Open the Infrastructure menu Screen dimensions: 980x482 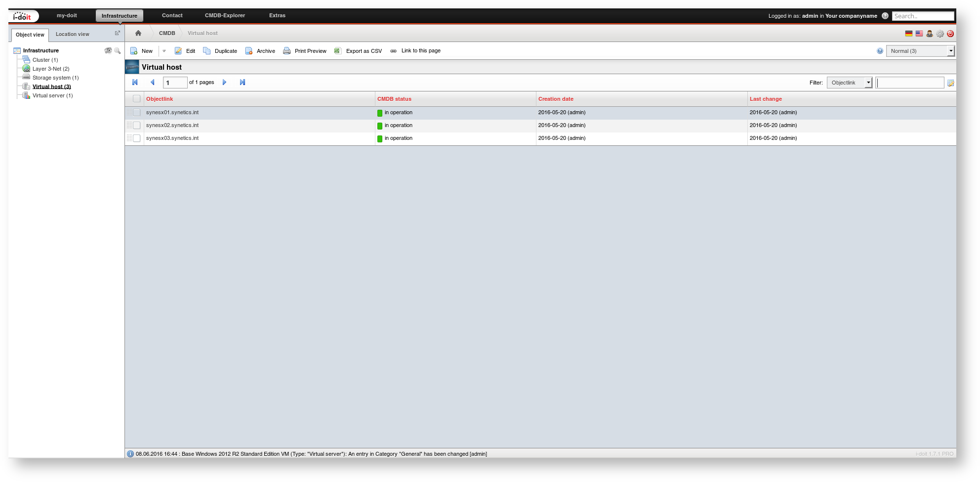coord(120,16)
